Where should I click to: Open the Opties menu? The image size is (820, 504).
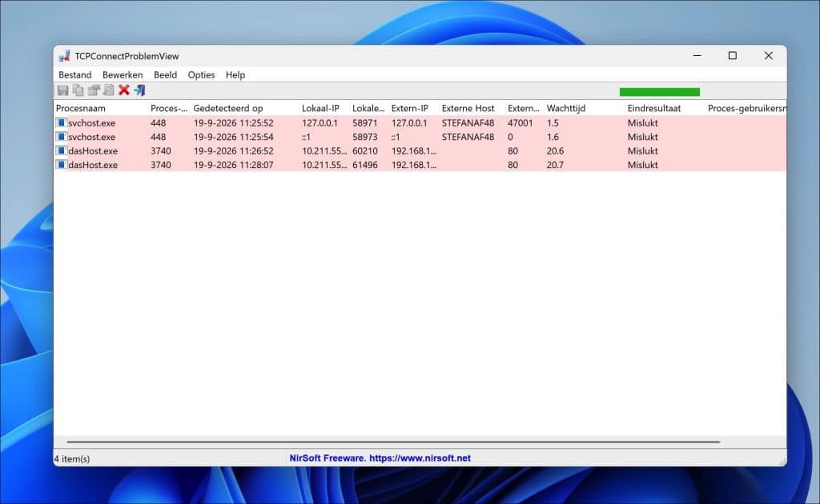(x=201, y=74)
